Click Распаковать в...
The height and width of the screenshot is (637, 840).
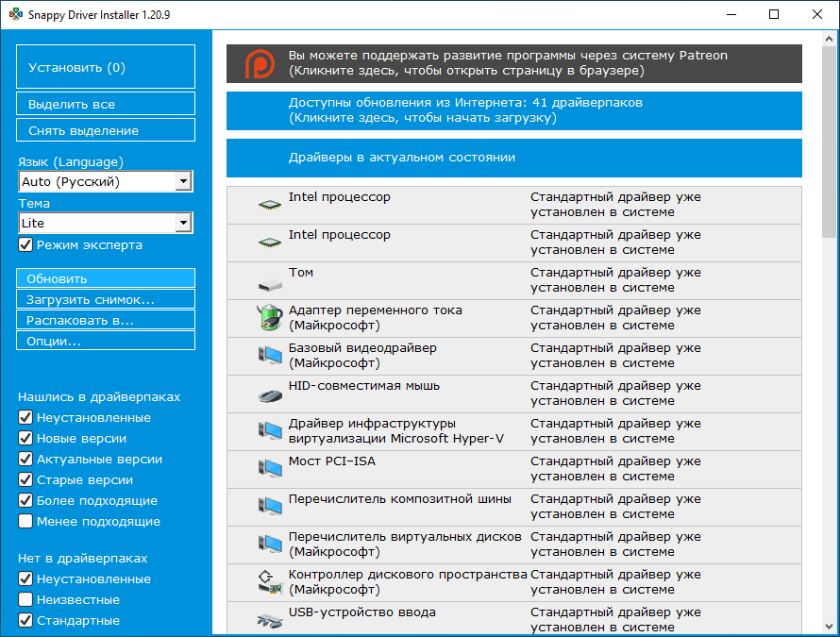tap(106, 320)
